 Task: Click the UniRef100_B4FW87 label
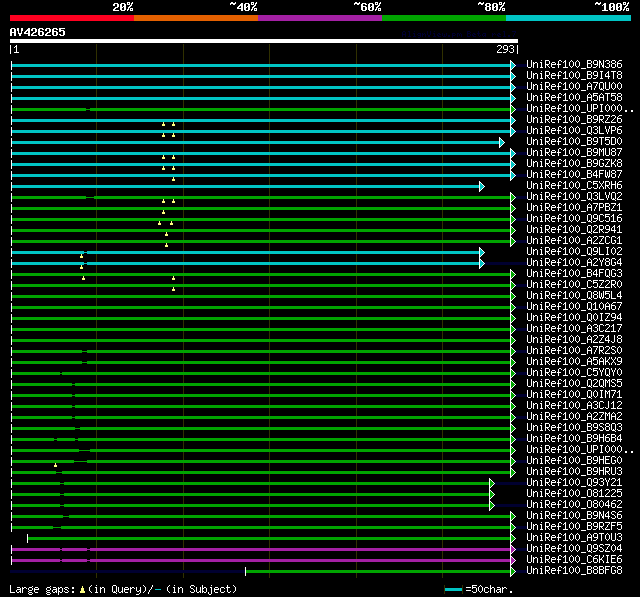tap(574, 175)
